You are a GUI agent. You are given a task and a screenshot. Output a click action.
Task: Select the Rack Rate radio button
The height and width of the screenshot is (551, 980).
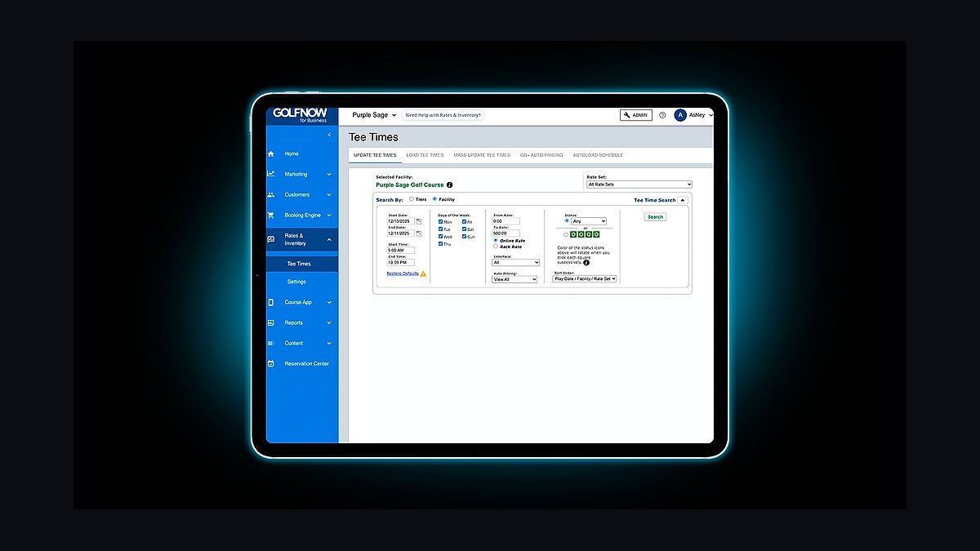pos(496,247)
